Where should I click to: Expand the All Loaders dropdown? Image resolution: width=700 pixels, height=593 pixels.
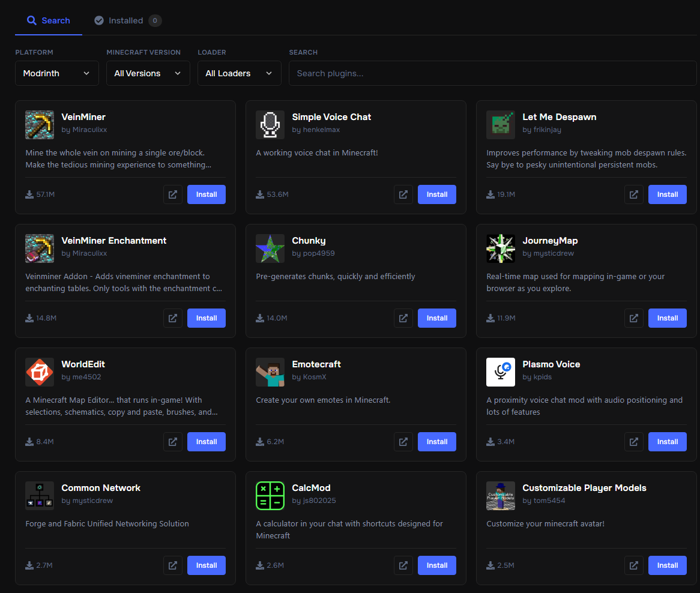(240, 73)
